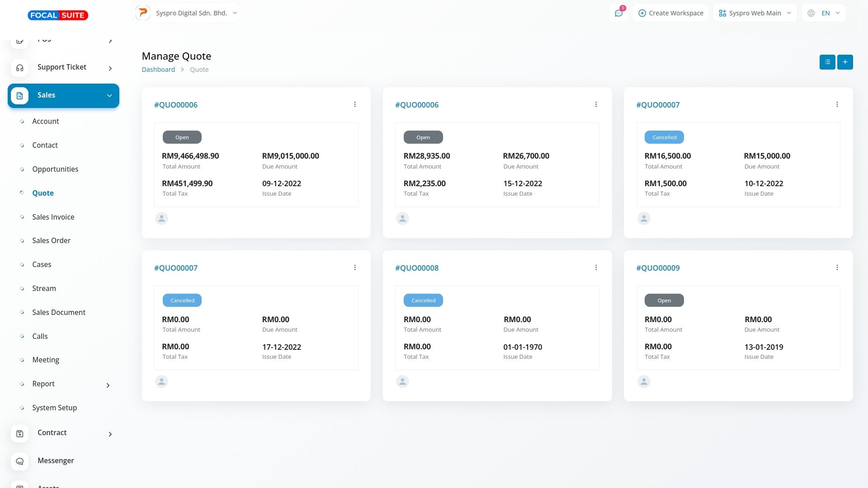Click the Create Workspace button
The height and width of the screenshot is (488, 868).
pyautogui.click(x=670, y=13)
